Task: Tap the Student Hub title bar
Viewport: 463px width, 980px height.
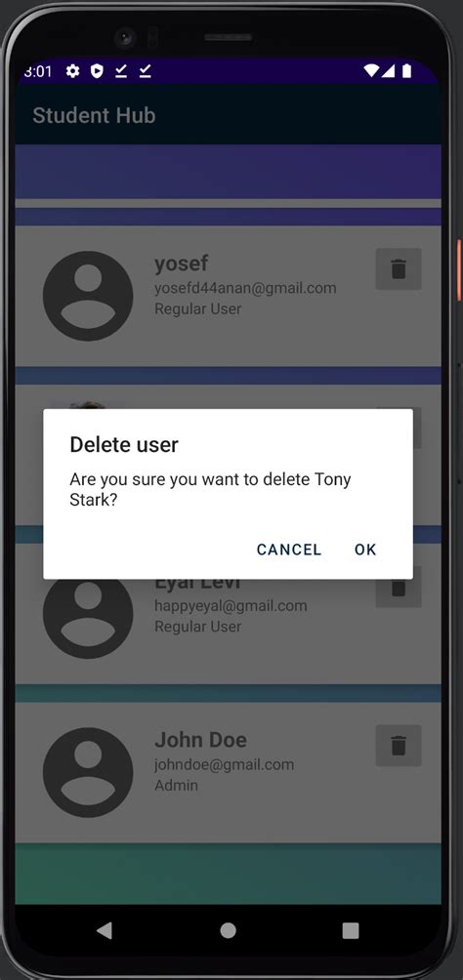Action: pos(229,115)
